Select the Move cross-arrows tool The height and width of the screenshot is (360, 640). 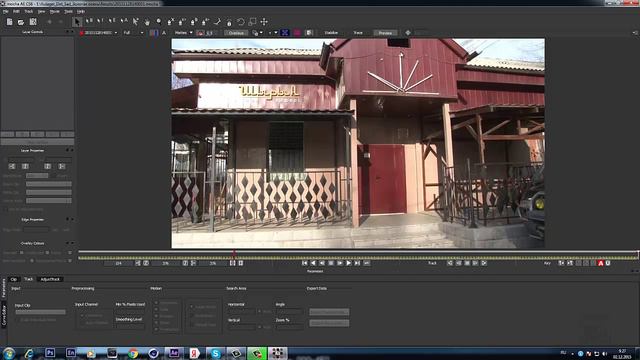pyautogui.click(x=264, y=22)
